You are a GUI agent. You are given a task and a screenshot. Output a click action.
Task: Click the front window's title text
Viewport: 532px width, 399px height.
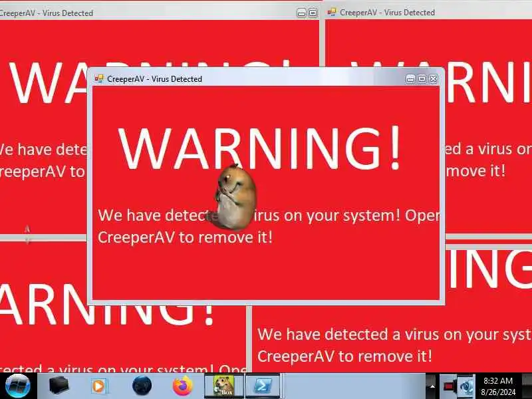[x=154, y=79]
